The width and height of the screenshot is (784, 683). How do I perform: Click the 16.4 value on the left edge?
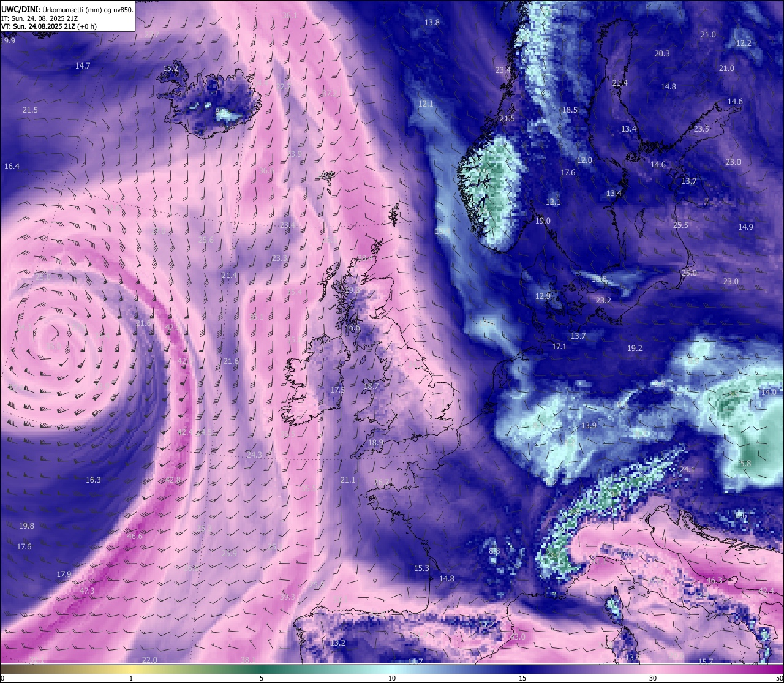tap(12, 167)
